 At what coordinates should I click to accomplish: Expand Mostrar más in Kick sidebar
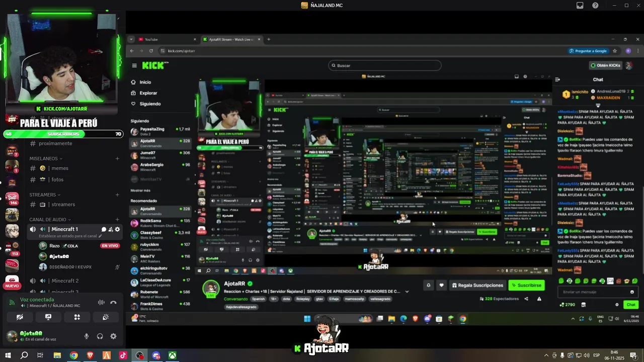(140, 191)
